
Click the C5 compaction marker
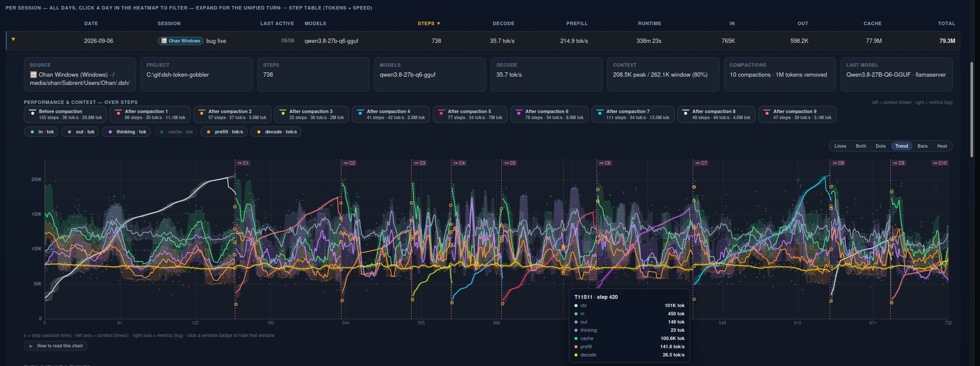pyautogui.click(x=510, y=163)
